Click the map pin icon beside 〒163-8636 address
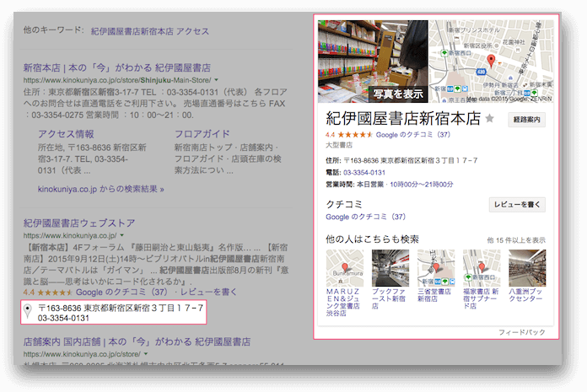This screenshot has height=392, width=587. coord(27,311)
